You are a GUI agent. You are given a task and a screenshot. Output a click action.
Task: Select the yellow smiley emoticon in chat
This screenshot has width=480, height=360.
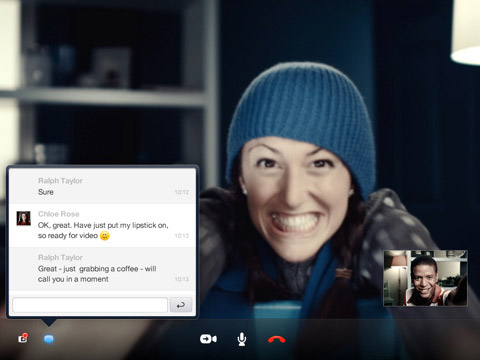105,236
